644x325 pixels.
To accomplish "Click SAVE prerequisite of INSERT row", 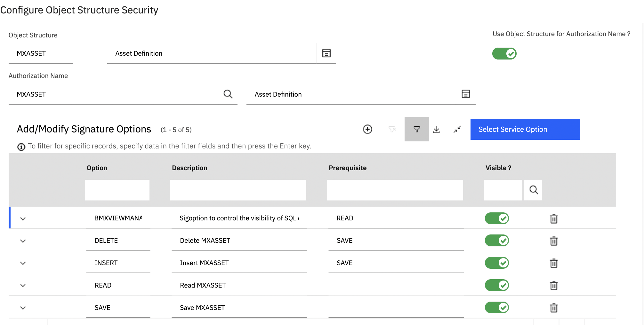I will [x=396, y=263].
